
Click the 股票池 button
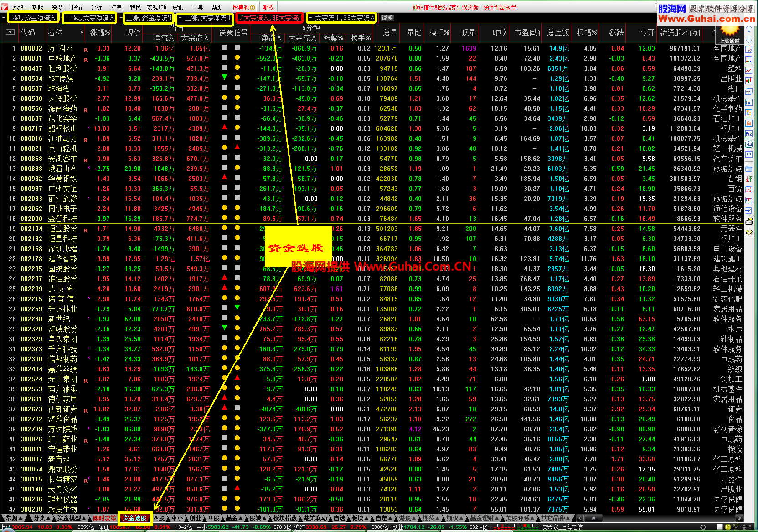[244, 7]
